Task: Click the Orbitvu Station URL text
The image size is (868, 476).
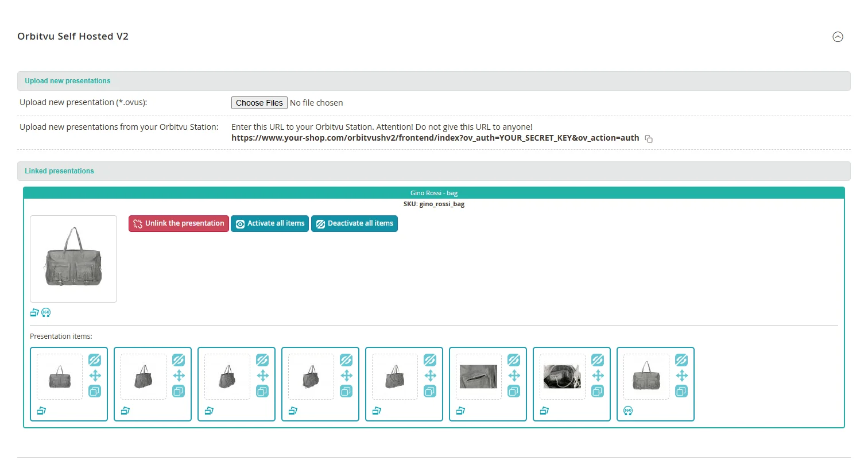Action: click(x=435, y=138)
